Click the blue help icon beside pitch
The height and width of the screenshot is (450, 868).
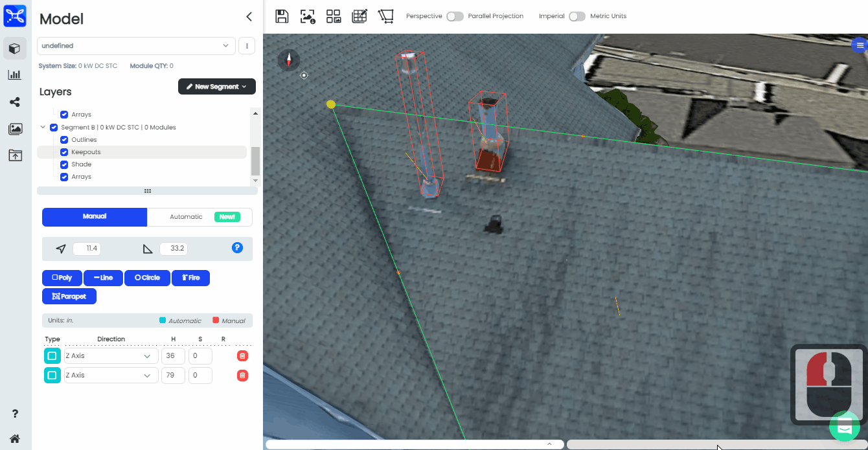[x=238, y=247]
